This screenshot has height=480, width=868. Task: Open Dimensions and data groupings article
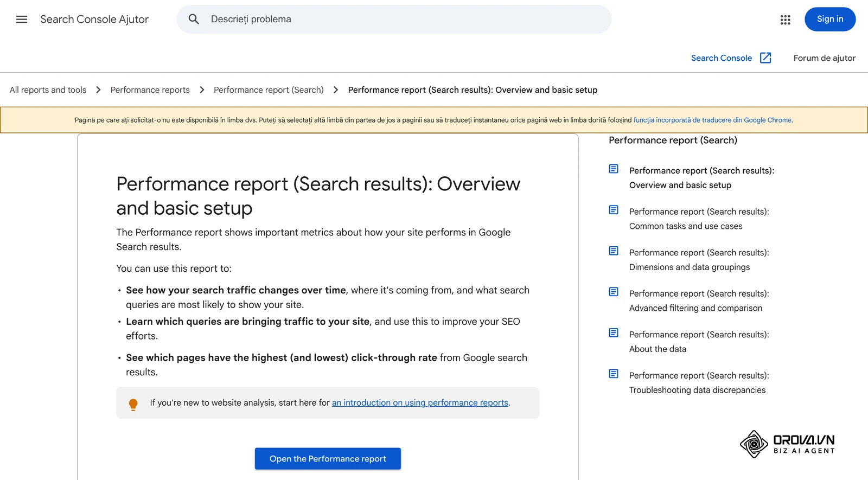(699, 260)
